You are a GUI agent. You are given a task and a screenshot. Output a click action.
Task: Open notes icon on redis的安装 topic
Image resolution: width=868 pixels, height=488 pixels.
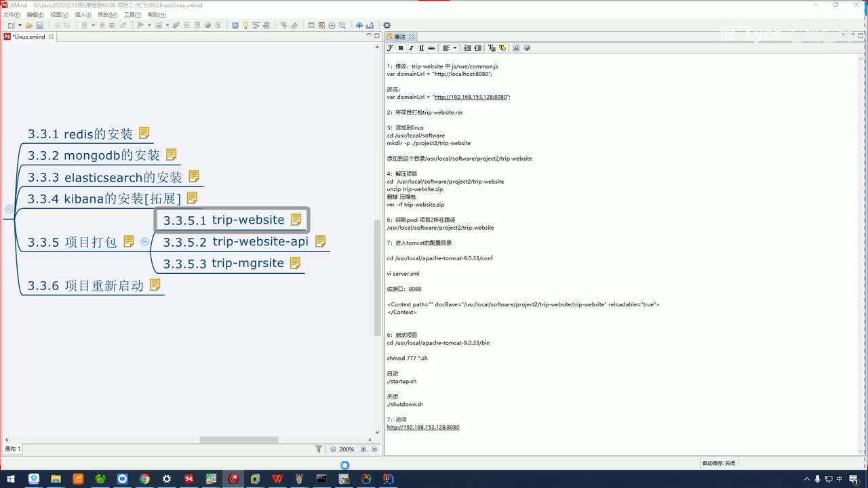coord(144,133)
